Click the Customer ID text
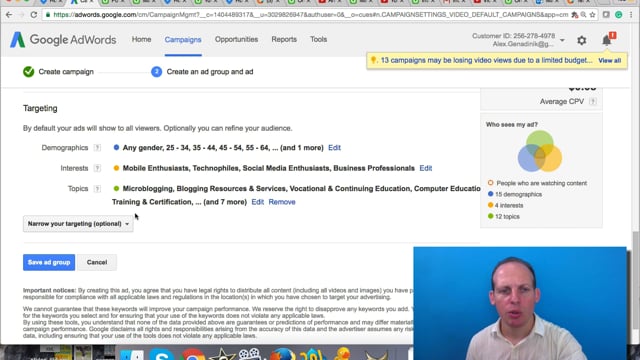Viewport: 640px width, 360px height. coord(513,36)
